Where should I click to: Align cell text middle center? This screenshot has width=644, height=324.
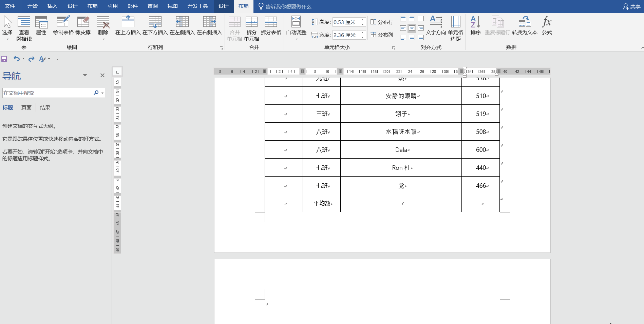point(412,28)
